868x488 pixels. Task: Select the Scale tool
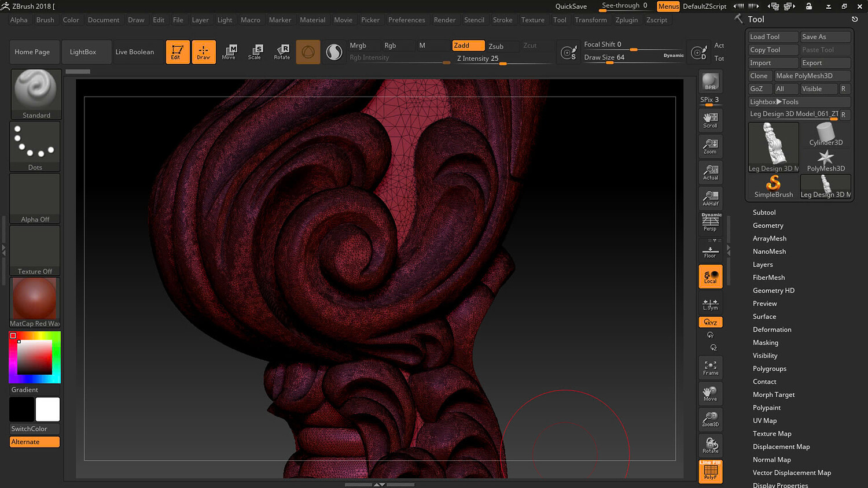[255, 51]
